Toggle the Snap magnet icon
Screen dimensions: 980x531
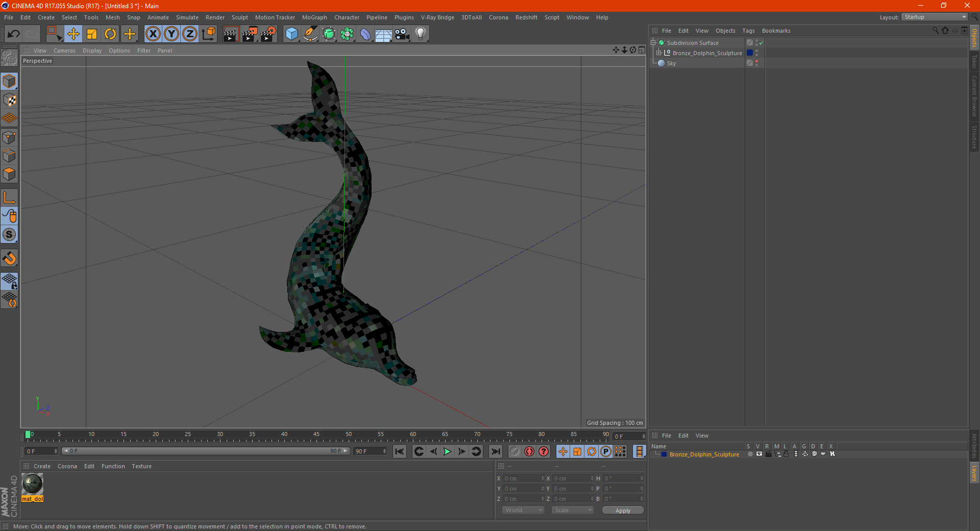pyautogui.click(x=9, y=258)
